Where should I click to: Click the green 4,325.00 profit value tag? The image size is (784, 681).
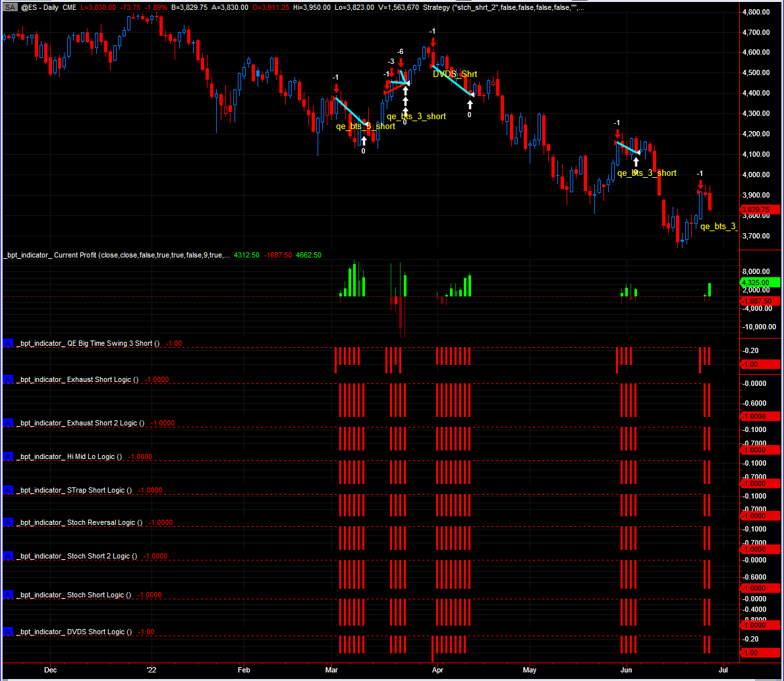coord(760,283)
